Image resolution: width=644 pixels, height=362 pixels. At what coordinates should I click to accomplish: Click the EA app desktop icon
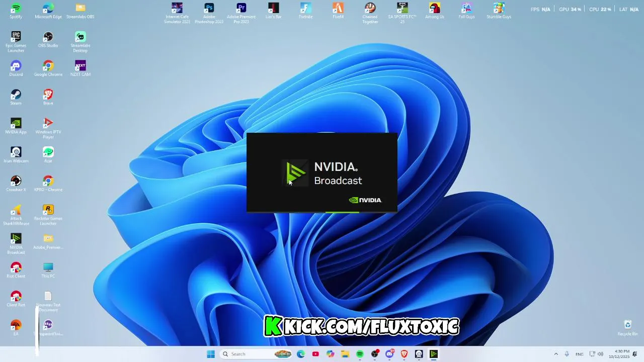pos(16,328)
